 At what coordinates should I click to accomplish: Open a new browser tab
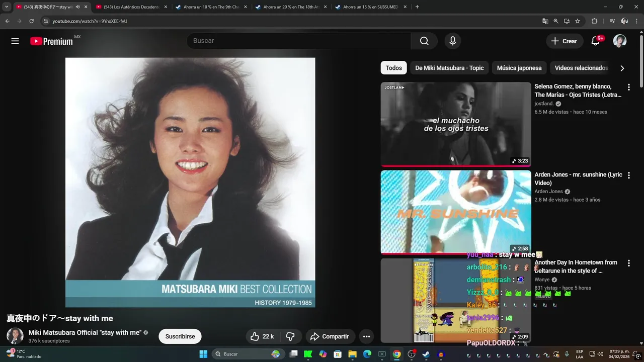pyautogui.click(x=417, y=7)
